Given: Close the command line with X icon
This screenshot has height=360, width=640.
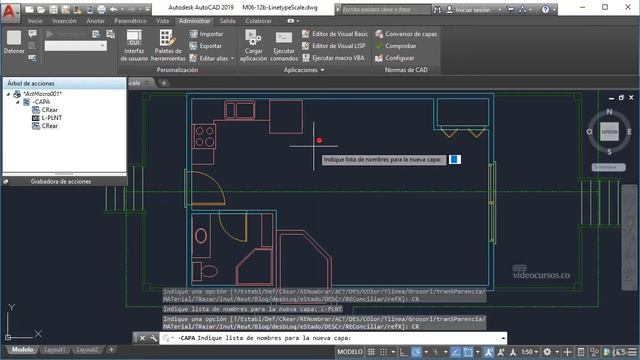Looking at the screenshot, I should pos(142,338).
